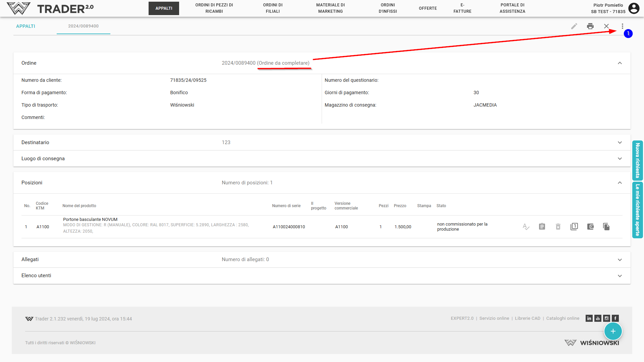Open the Offerte menu
The image size is (644, 362).
(x=428, y=8)
